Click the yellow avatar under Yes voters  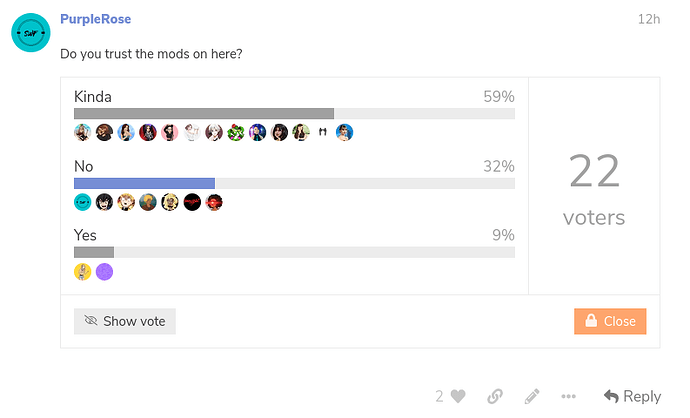pos(83,271)
